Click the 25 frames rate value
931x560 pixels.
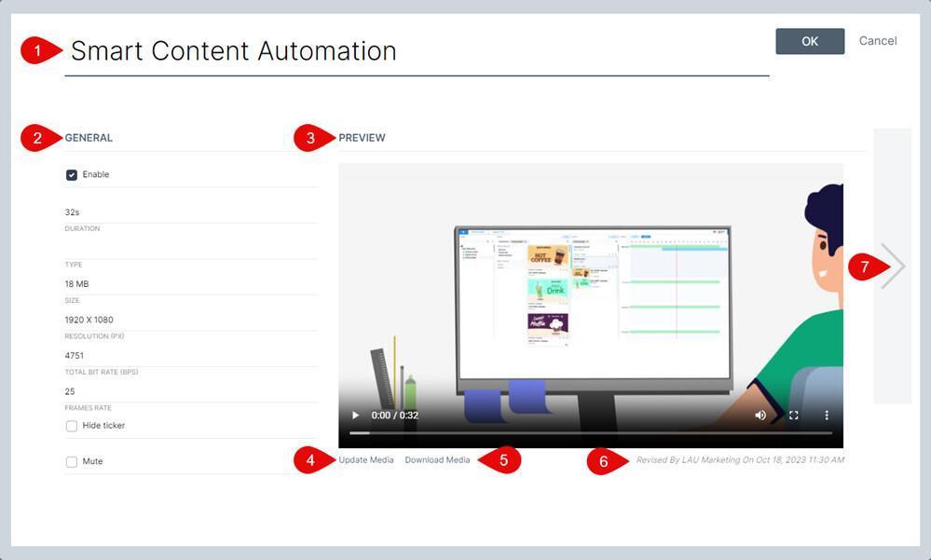click(x=70, y=391)
